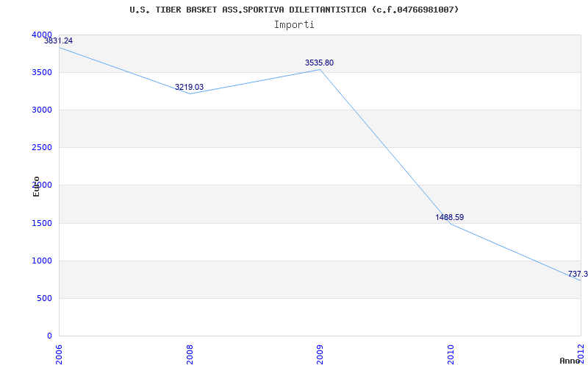This screenshot has width=588, height=368.
Task: Select the 2009 x-axis label
Action: (320, 355)
